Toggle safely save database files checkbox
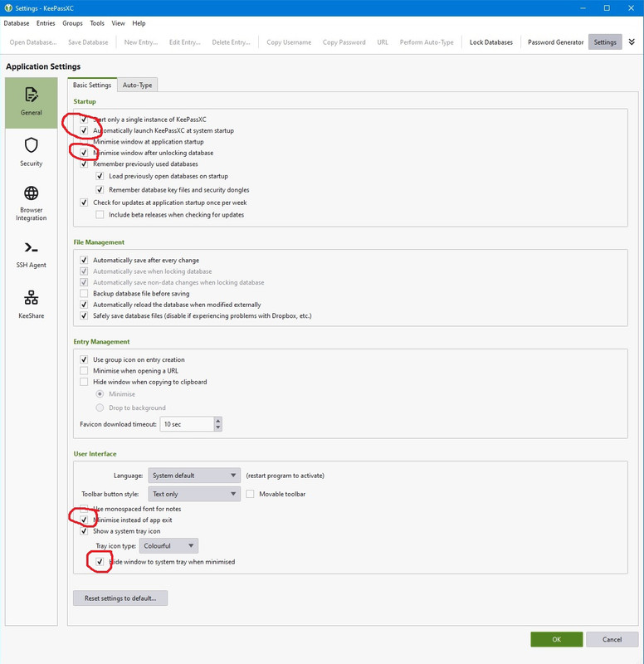Viewport: 644px width, 664px height. point(84,315)
